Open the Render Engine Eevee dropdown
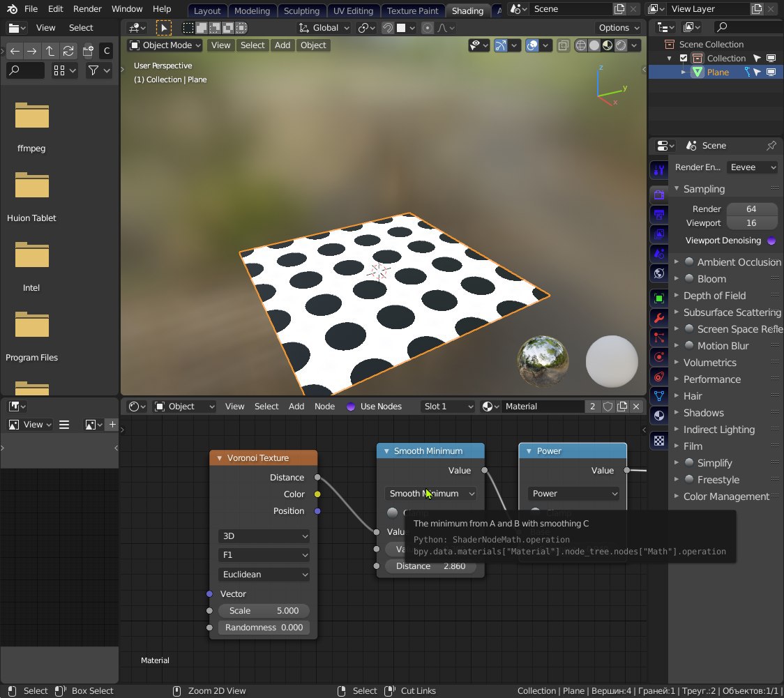Screen dimensions: 784x698 pos(752,167)
